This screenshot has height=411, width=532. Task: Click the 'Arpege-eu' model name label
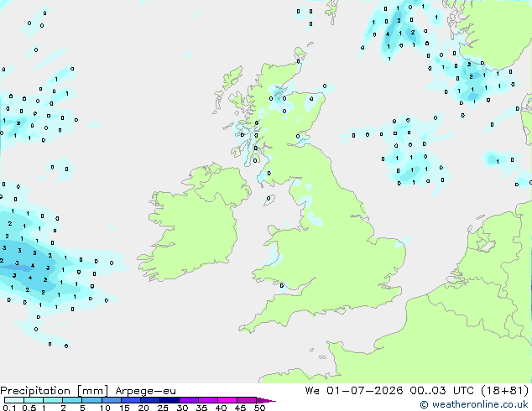[x=145, y=391]
